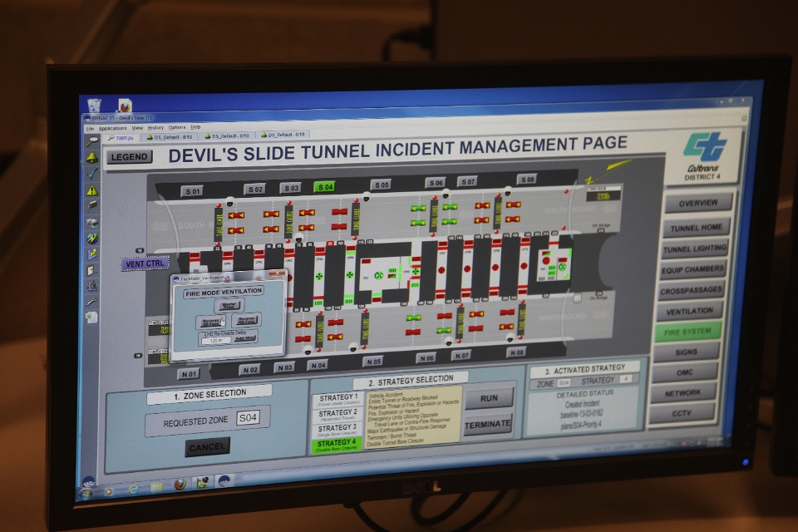
Task: Select Strategy 3 Single Bore Closure
Action: coord(337,431)
